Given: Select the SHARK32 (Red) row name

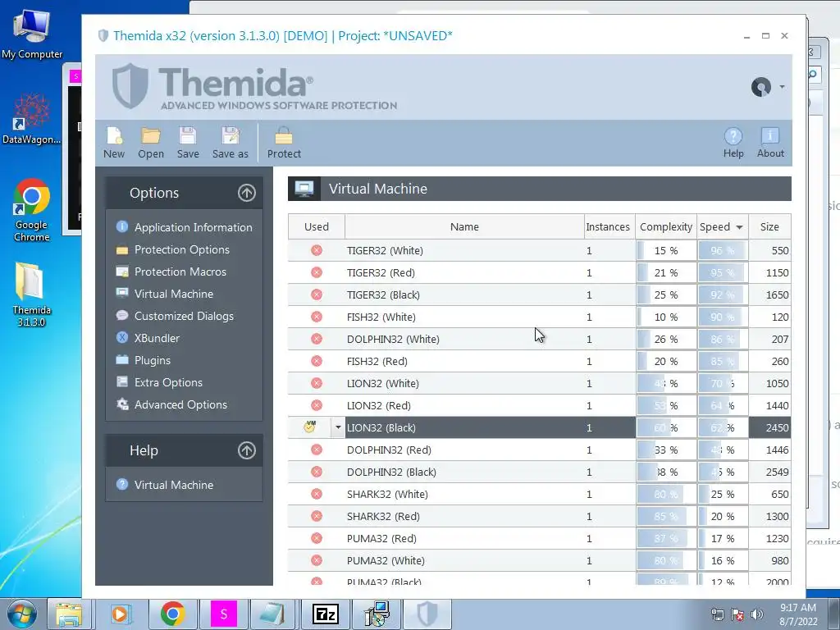Looking at the screenshot, I should point(383,517).
